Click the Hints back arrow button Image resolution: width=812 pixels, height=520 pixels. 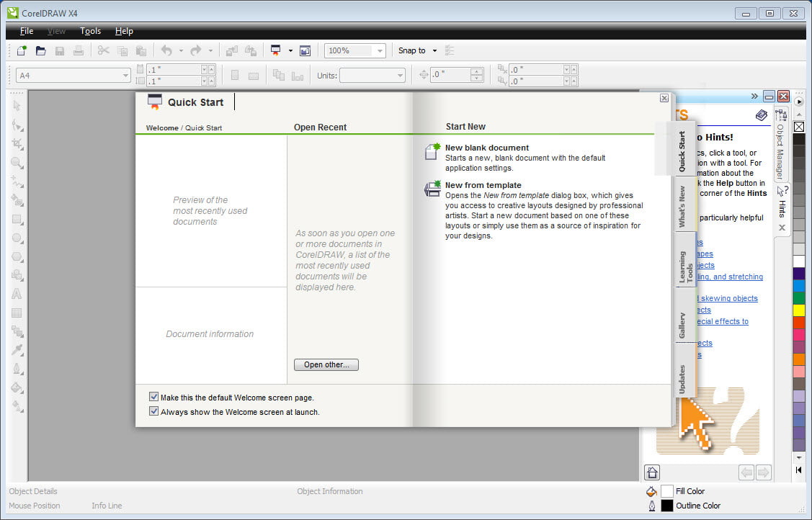tap(746, 472)
